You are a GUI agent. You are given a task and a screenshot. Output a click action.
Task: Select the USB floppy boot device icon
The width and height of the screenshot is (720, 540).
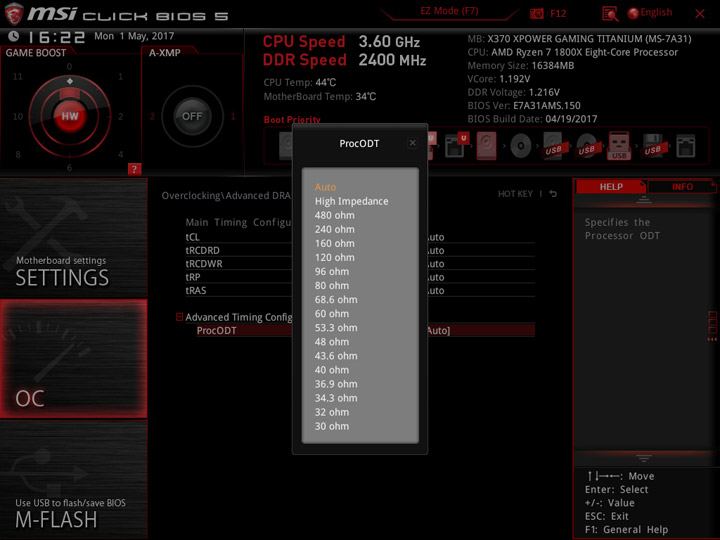coord(653,146)
